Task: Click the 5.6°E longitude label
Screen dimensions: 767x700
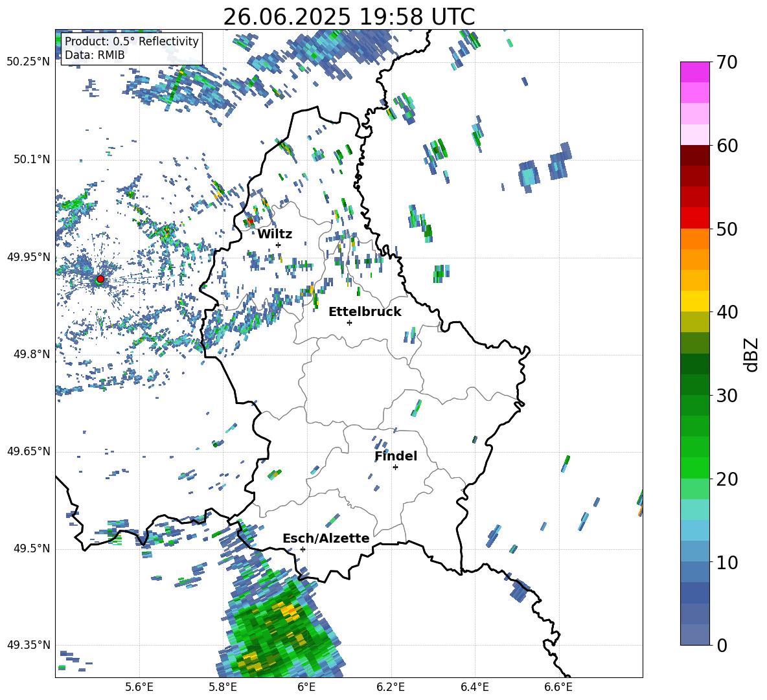Action: (x=139, y=687)
